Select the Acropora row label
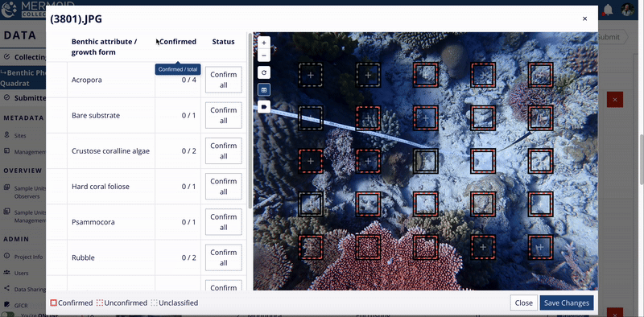 [x=87, y=80]
